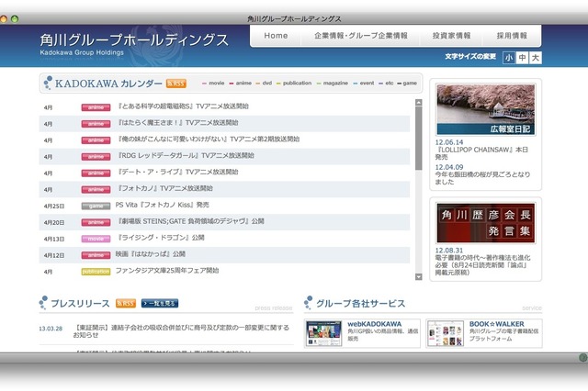Click the publication tag beside ファンタジア文庫
The image size is (588, 391).
click(96, 272)
